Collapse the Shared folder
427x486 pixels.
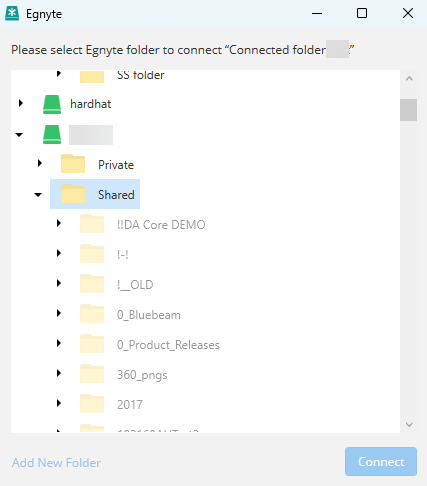pyautogui.click(x=38, y=195)
